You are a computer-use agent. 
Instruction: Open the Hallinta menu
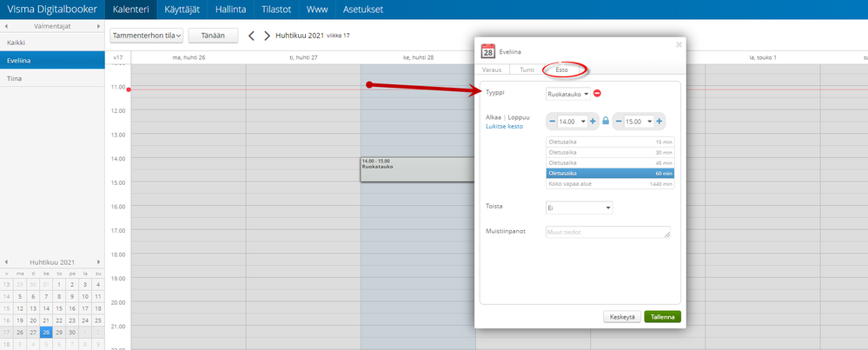pos(230,10)
